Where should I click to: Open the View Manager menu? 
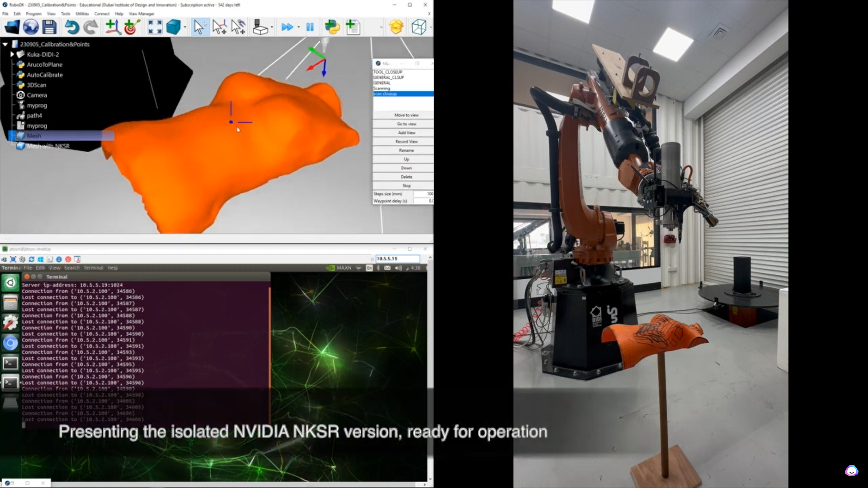click(141, 14)
